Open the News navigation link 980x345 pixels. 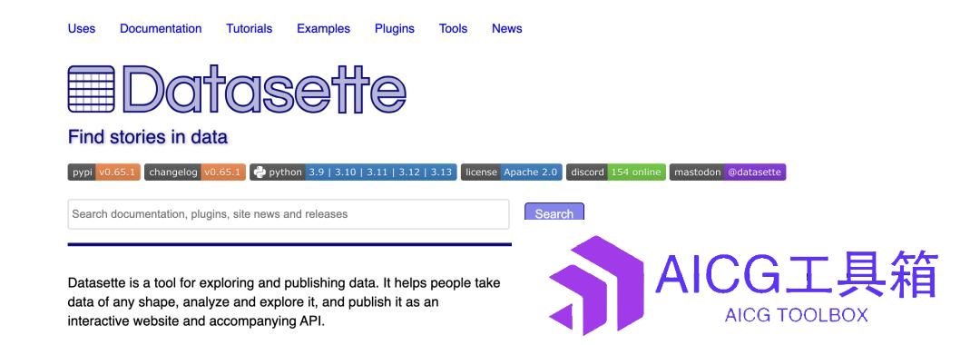click(507, 29)
